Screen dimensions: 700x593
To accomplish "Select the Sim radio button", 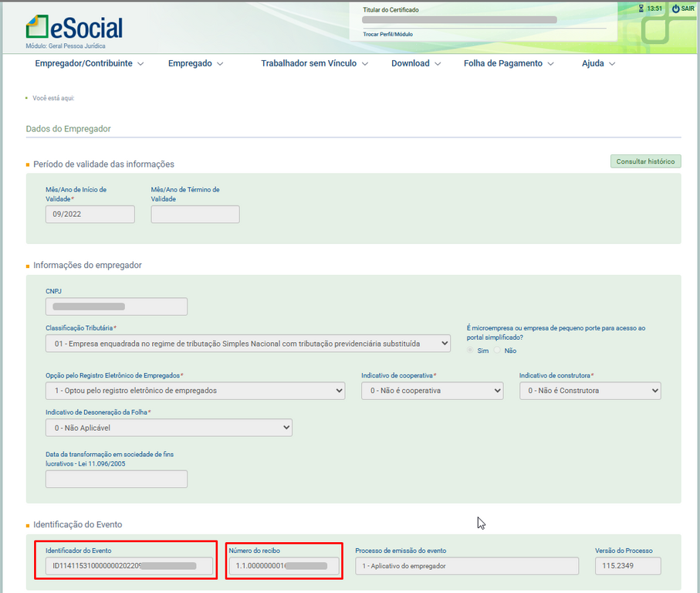I will [470, 351].
